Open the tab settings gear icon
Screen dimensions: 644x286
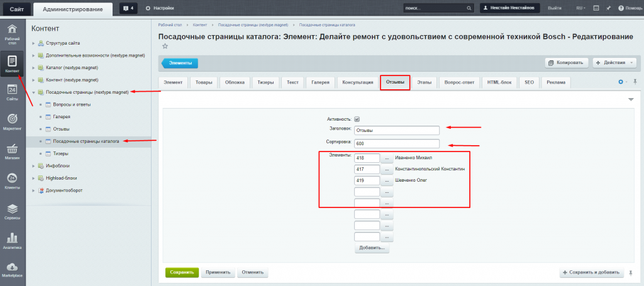(621, 82)
